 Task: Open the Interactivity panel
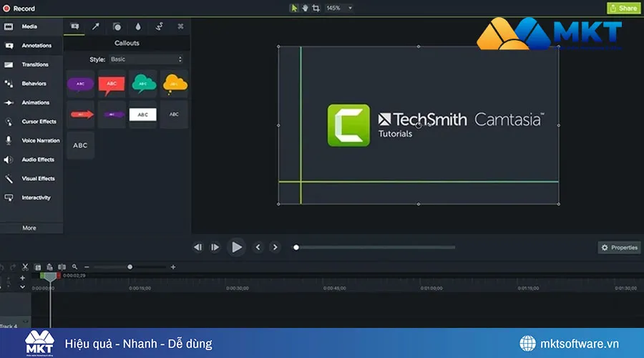pyautogui.click(x=31, y=198)
